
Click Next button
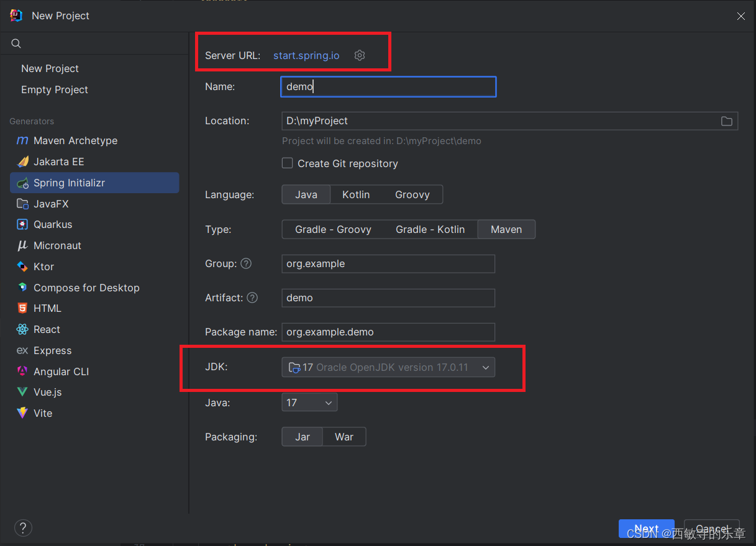pos(647,529)
